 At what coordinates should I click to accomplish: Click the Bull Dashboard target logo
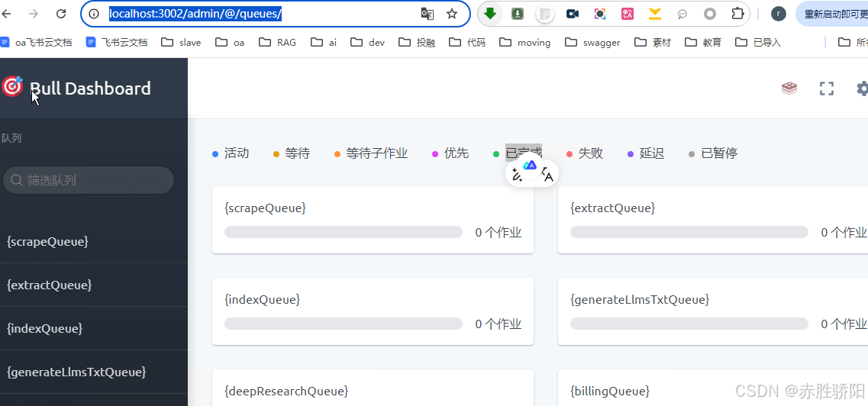(11, 86)
